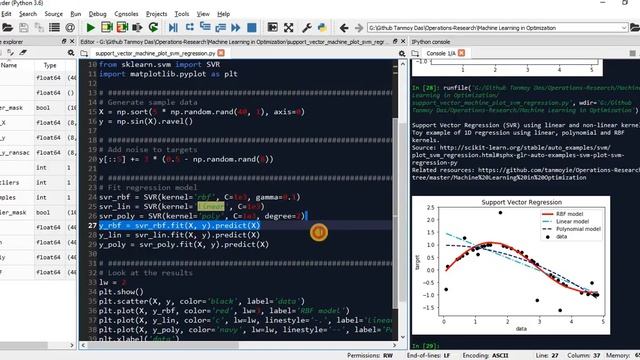The width and height of the screenshot is (640, 360).
Task: Step into function debug icon
Action: click(x=205, y=28)
